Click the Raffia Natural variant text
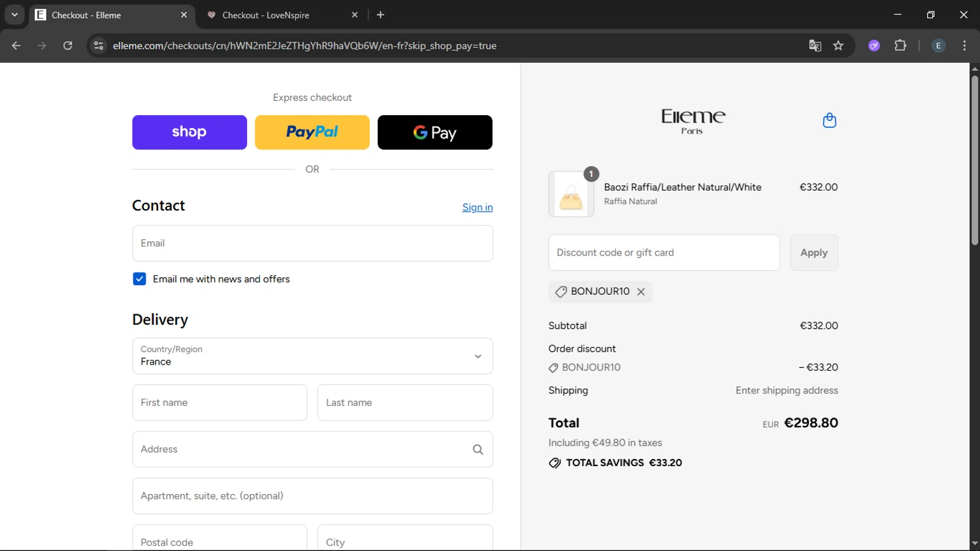Image resolution: width=980 pixels, height=551 pixels. (x=630, y=201)
